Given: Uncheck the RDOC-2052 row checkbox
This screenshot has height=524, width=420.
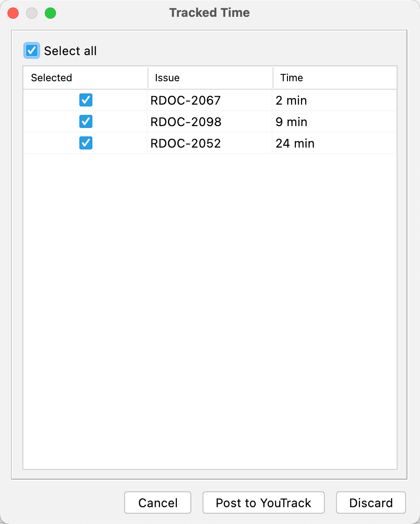Looking at the screenshot, I should click(86, 143).
